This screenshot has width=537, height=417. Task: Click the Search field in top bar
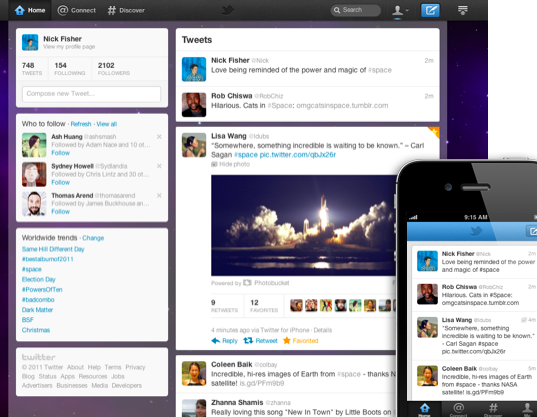pyautogui.click(x=356, y=10)
